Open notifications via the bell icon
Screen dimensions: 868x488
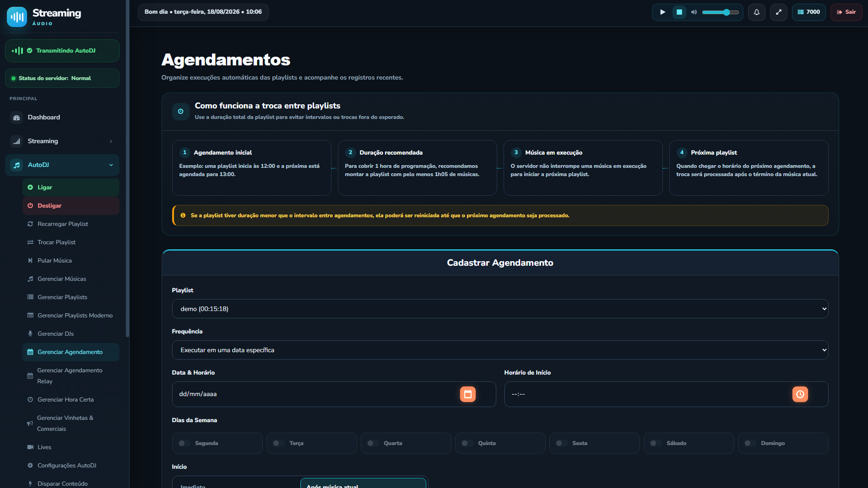click(x=757, y=12)
